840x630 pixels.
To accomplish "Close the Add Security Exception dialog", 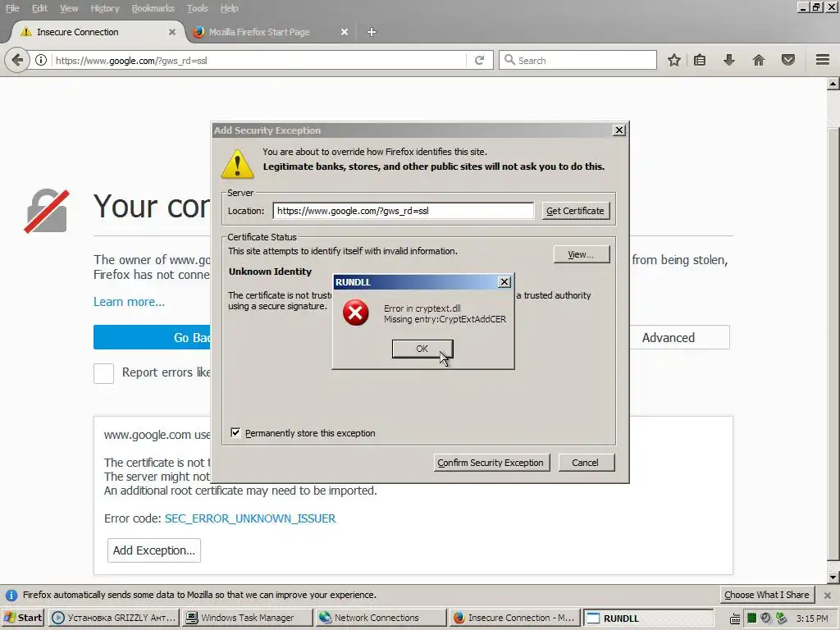I will coord(619,130).
